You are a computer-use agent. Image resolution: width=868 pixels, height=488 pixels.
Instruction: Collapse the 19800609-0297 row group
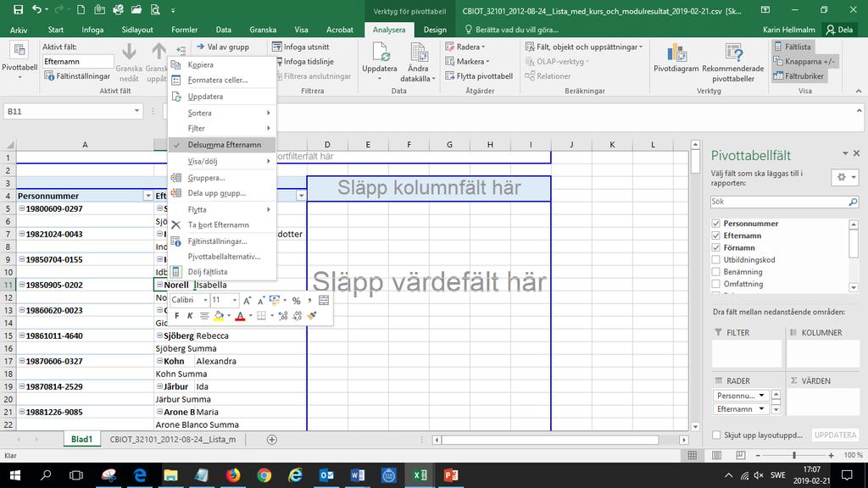coord(21,208)
